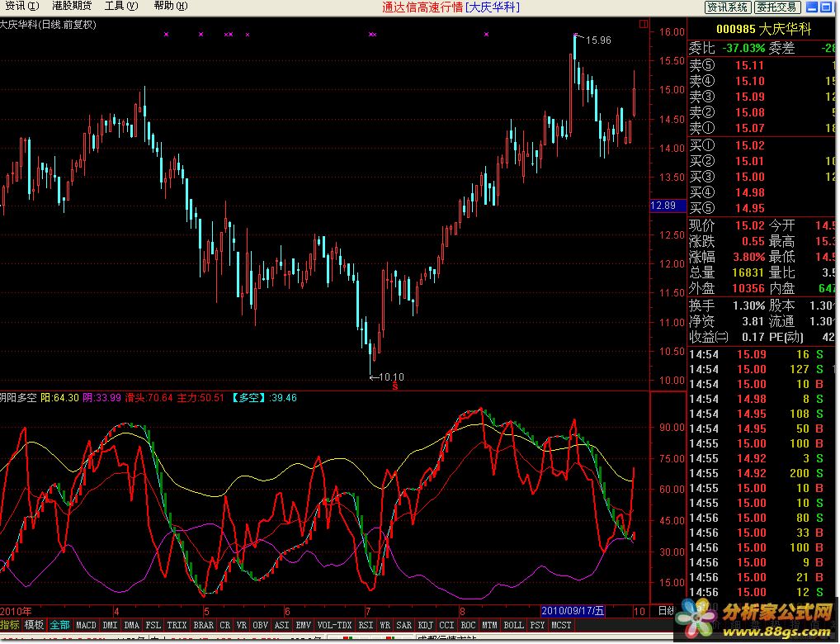The width and height of the screenshot is (840, 644).
Task: Switch indicator to OBV
Action: click(x=261, y=625)
